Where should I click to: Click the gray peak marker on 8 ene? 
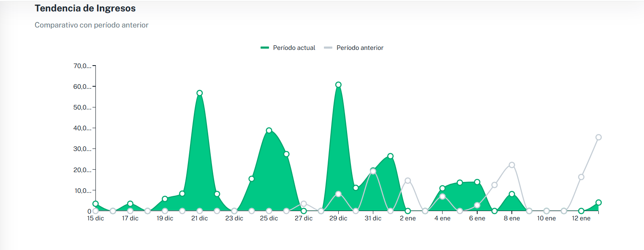pos(511,164)
